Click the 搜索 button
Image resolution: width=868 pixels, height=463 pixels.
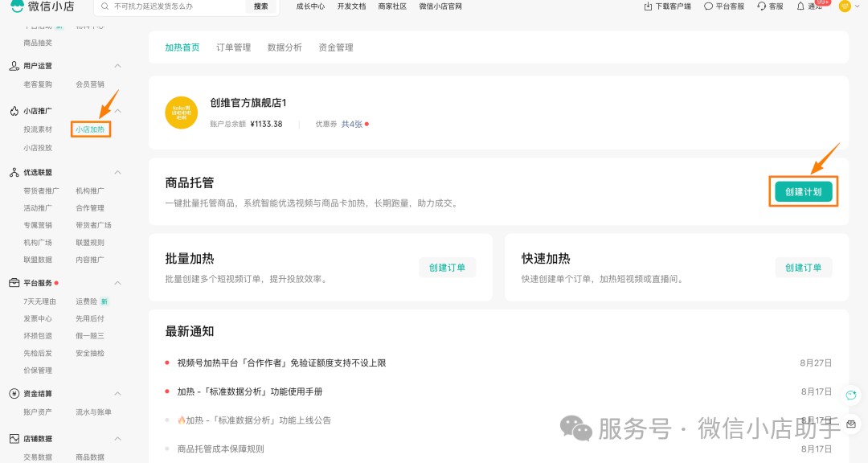[260, 6]
